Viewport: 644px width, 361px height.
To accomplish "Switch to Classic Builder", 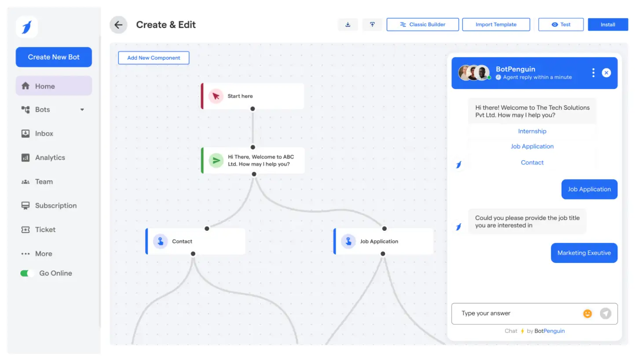I will [x=422, y=24].
